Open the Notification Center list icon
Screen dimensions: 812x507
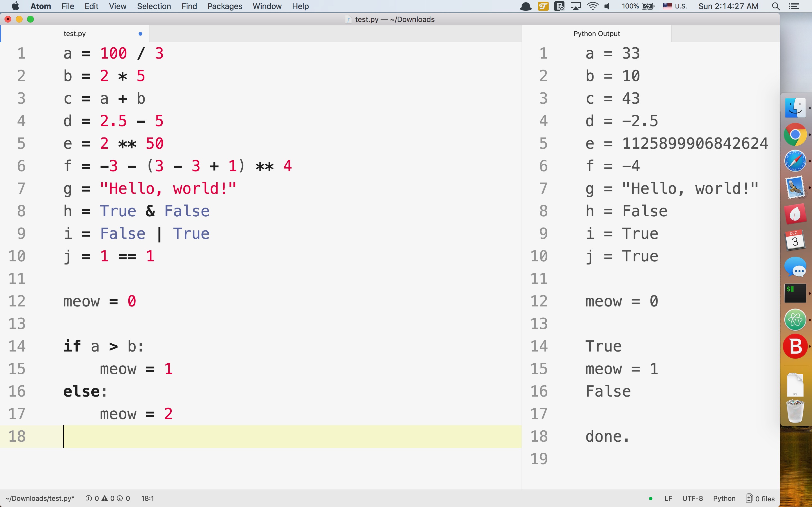click(x=794, y=6)
